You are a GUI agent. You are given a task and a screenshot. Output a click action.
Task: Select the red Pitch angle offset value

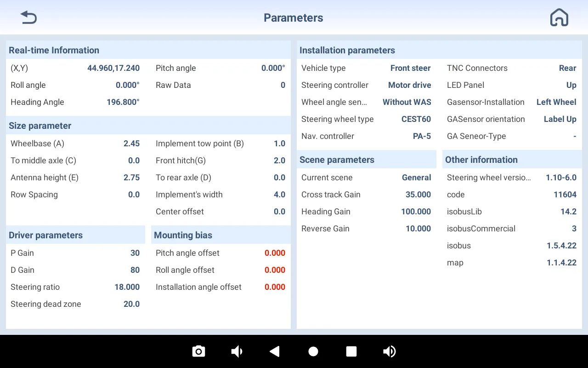(x=275, y=253)
